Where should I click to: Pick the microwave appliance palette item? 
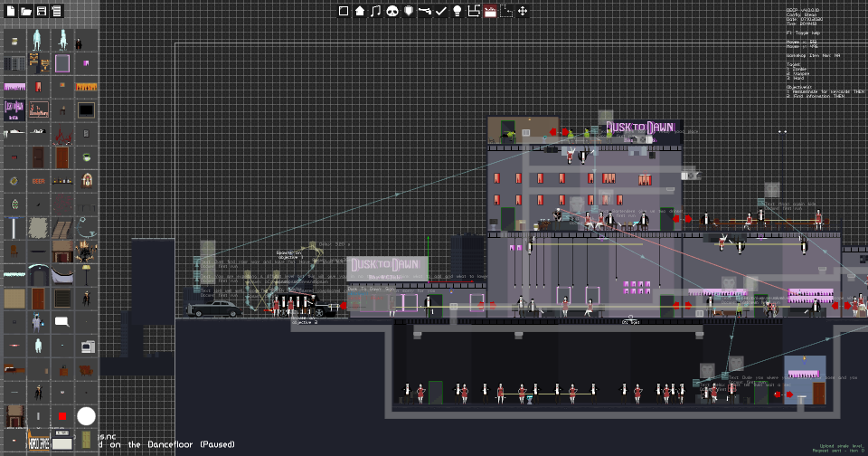pos(87,347)
